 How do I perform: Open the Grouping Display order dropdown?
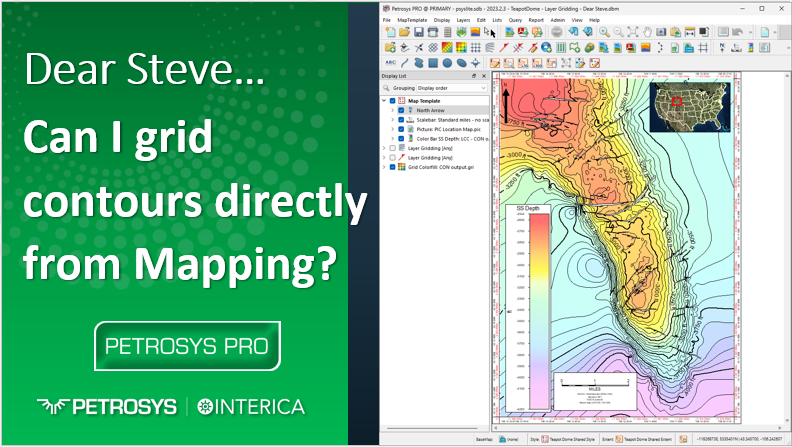[x=452, y=88]
